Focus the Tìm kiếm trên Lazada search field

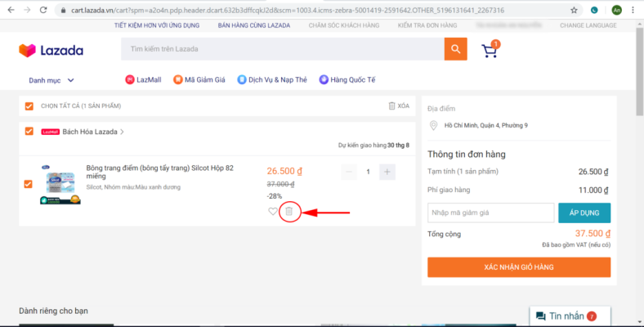(283, 49)
